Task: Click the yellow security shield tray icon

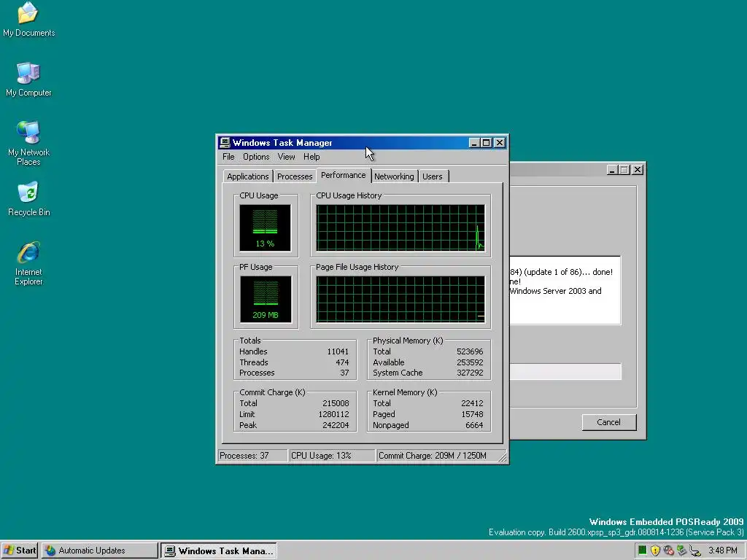Action: pyautogui.click(x=655, y=551)
